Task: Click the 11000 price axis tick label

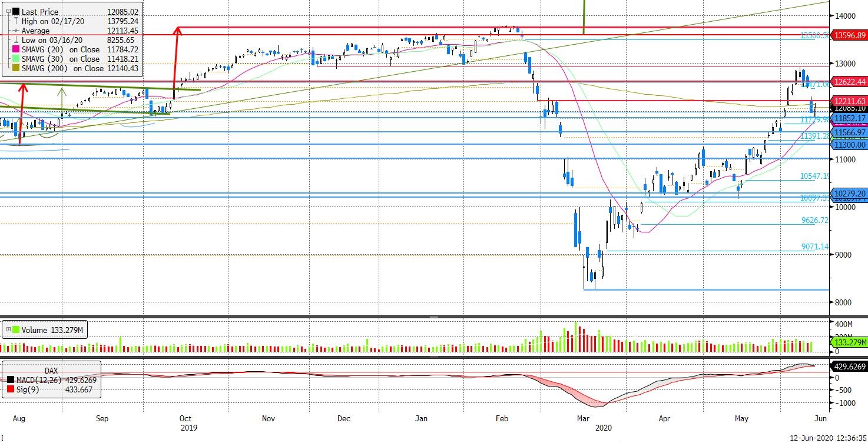Action: click(845, 159)
